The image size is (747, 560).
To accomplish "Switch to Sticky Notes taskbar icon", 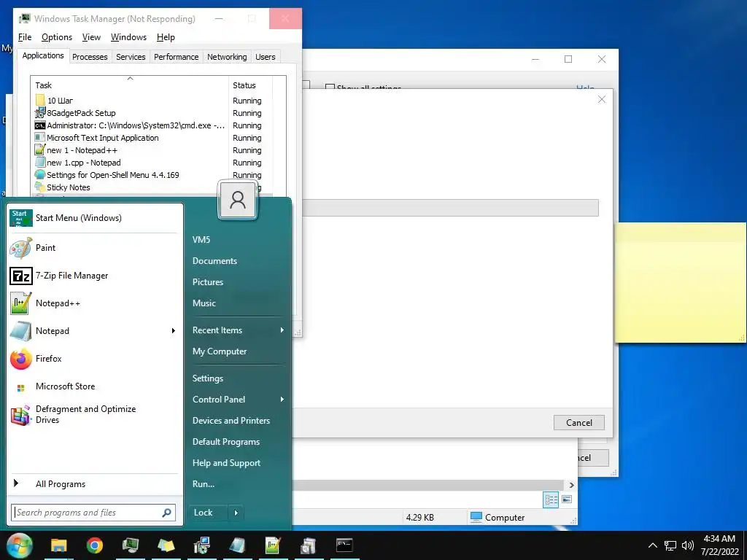I will [x=166, y=545].
